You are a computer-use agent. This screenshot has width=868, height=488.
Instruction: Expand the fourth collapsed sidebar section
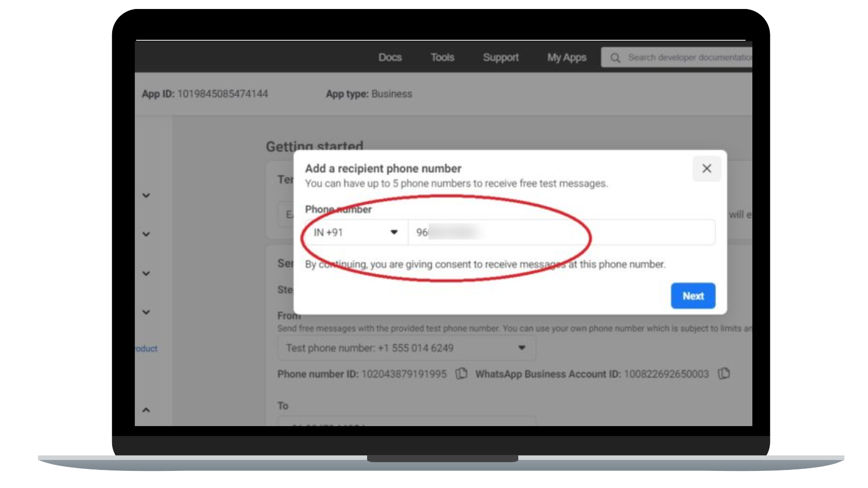[x=145, y=312]
